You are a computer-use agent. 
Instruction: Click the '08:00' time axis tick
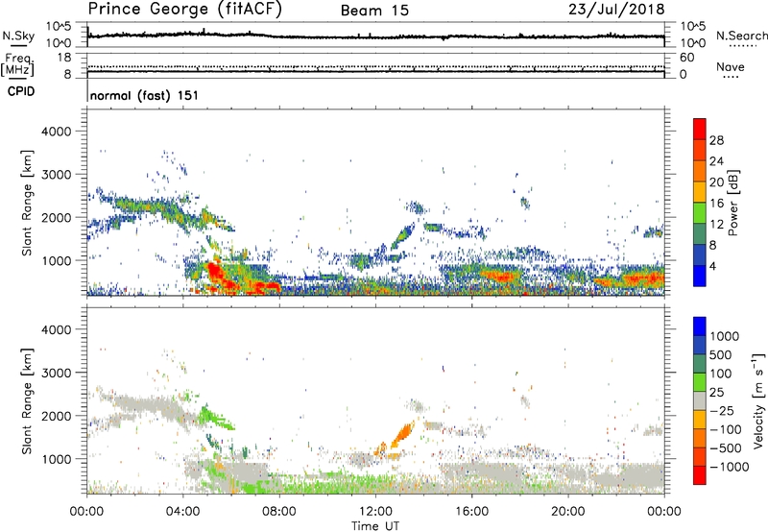(279, 512)
